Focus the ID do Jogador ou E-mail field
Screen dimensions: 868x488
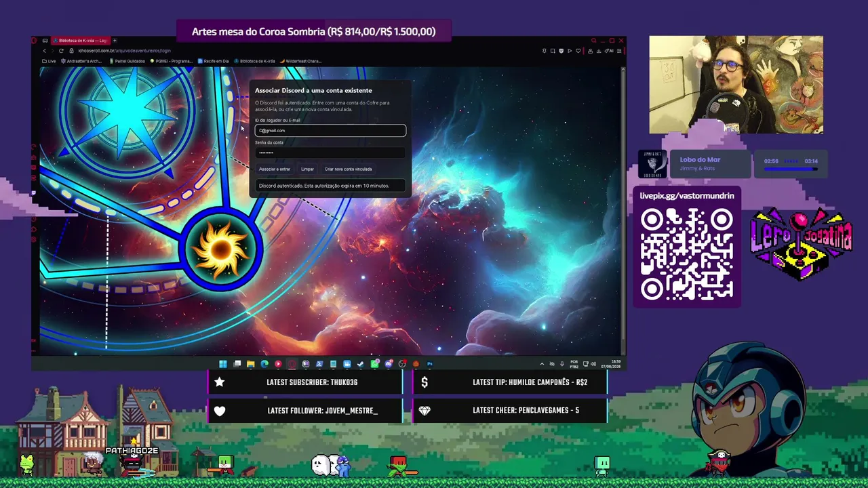click(x=330, y=131)
